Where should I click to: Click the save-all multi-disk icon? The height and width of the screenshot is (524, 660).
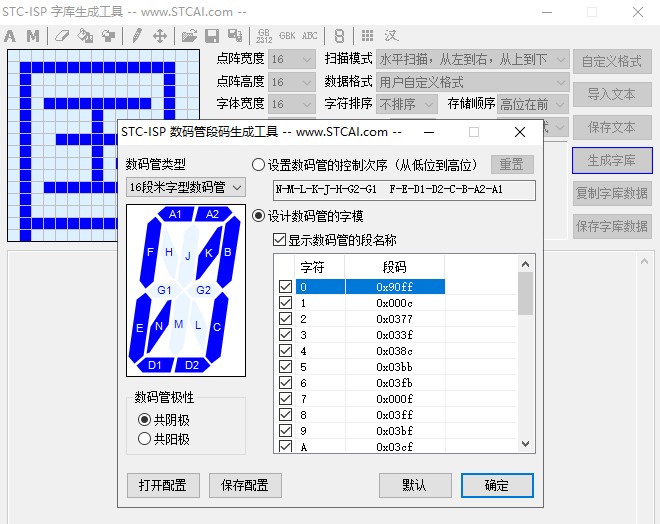pos(235,36)
